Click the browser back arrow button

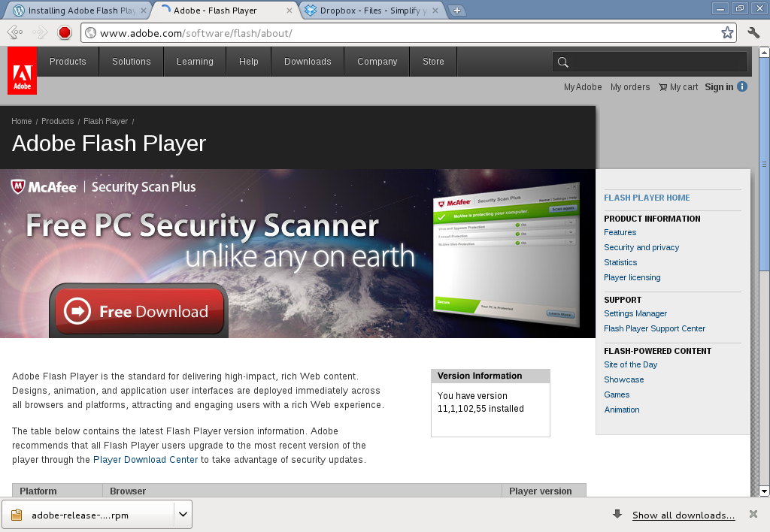coord(15,33)
